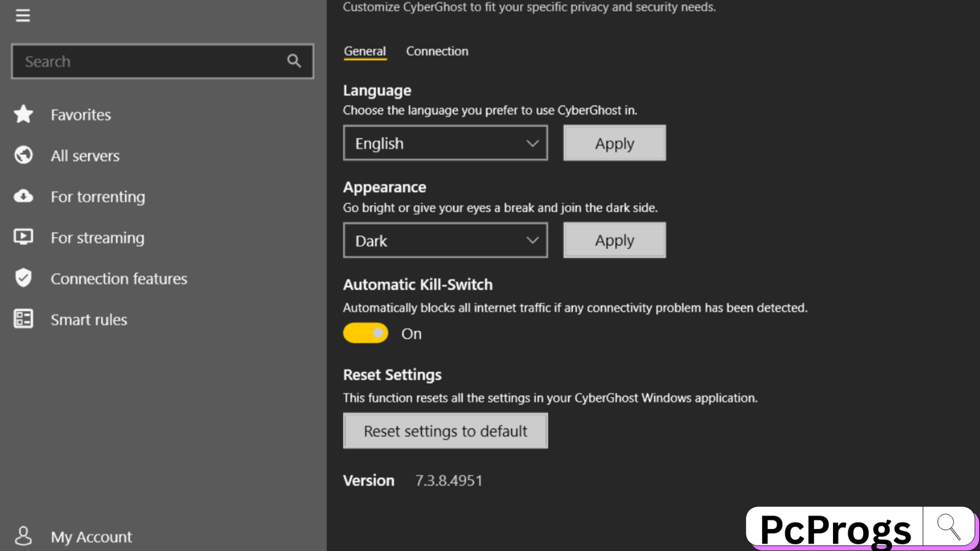Open the English language dropdown
This screenshot has height=551, width=980.
[445, 143]
